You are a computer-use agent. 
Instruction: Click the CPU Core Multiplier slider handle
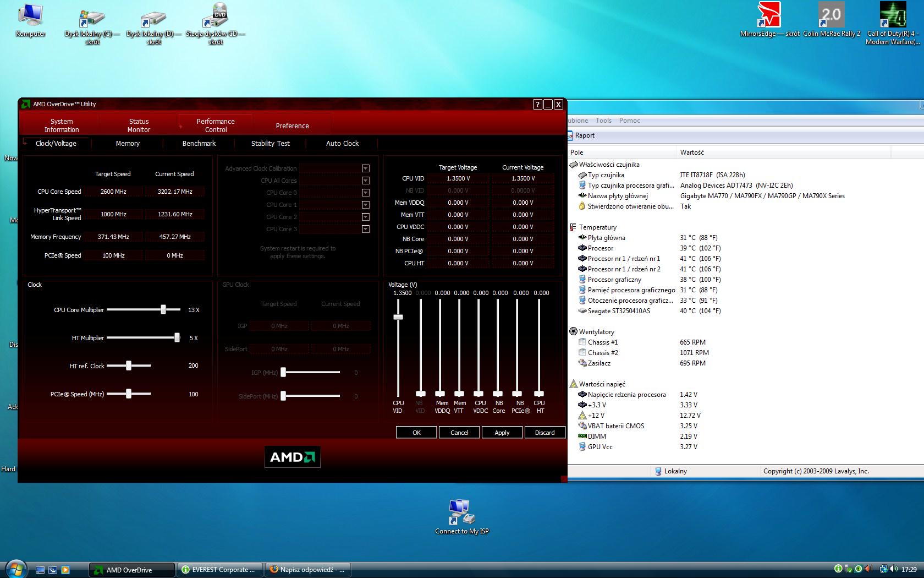click(x=163, y=309)
